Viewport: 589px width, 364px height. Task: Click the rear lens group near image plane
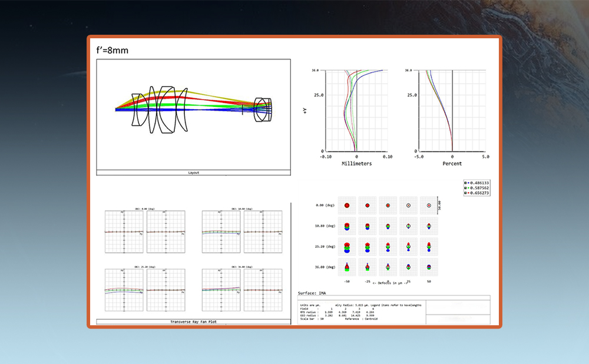pos(263,110)
